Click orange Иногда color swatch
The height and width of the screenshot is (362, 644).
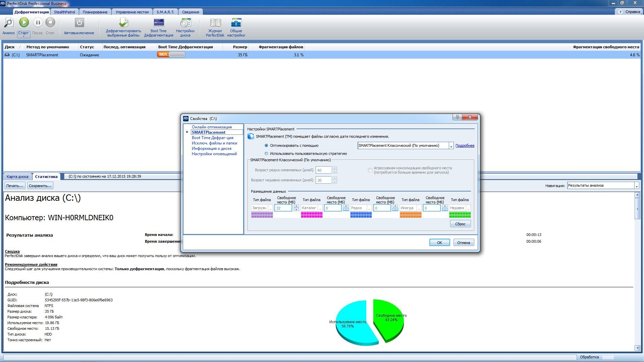coord(411,215)
